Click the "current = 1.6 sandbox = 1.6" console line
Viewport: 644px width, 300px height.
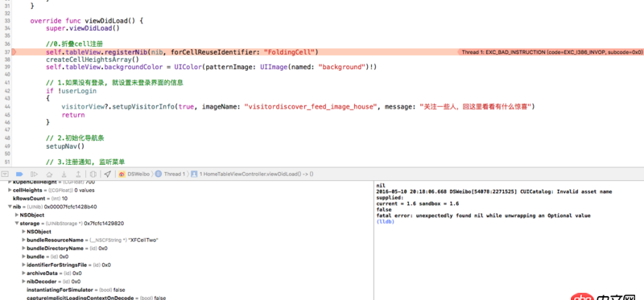coord(417,203)
